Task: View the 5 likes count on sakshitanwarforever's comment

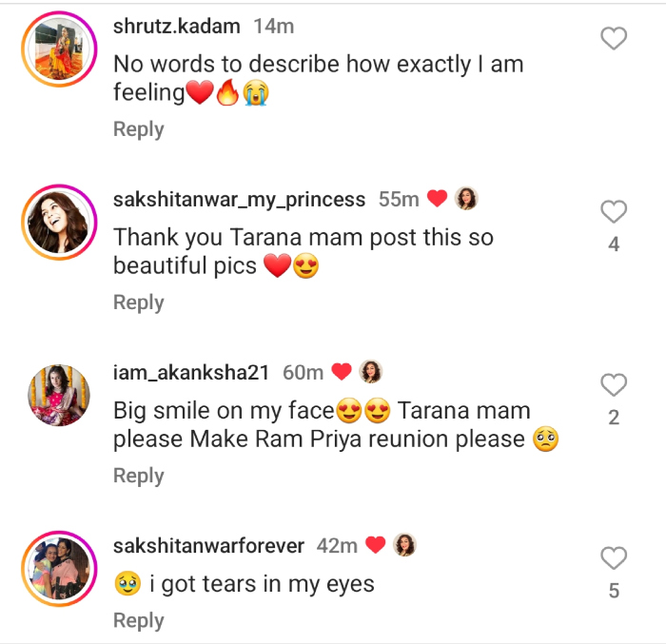Action: coord(615,591)
